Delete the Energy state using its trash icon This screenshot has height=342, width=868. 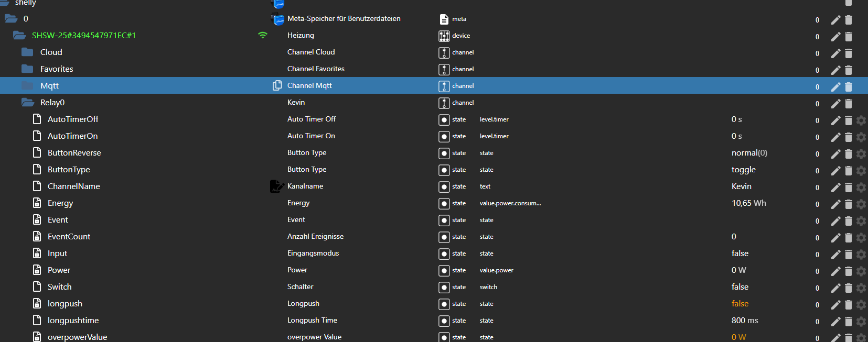849,204
